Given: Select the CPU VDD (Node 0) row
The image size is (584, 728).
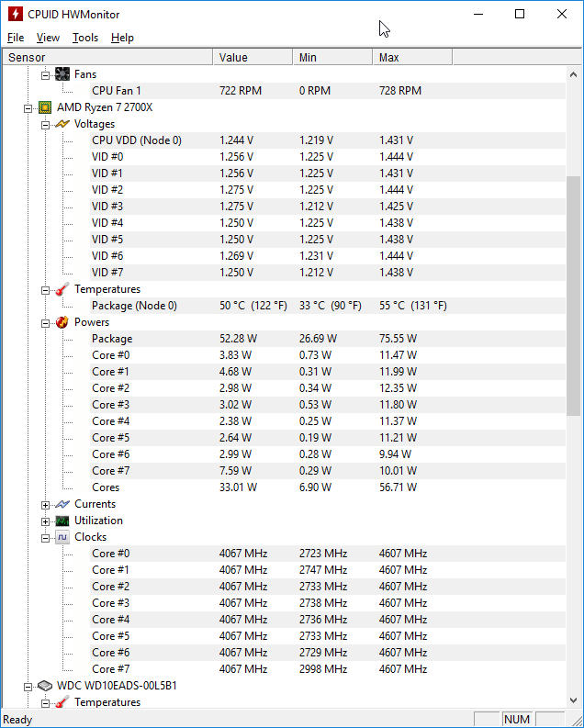Looking at the screenshot, I should point(328,140).
